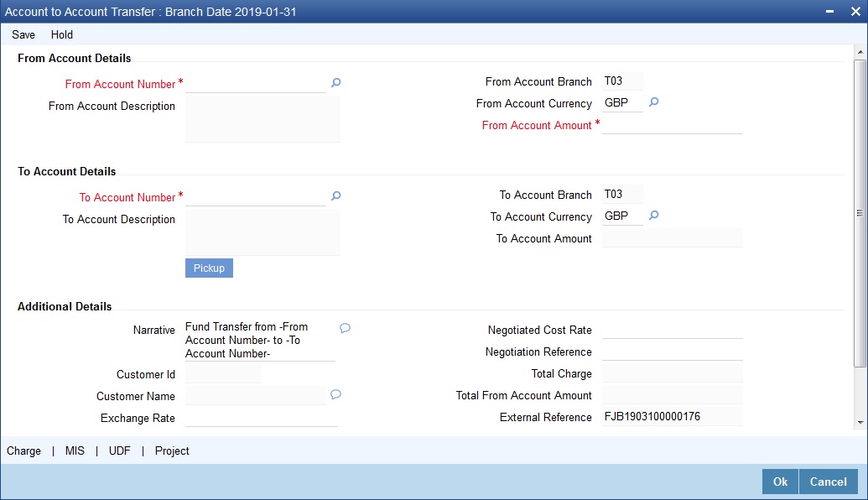This screenshot has height=500, width=868.
Task: Click the To Account Currency GBP field
Action: [623, 216]
